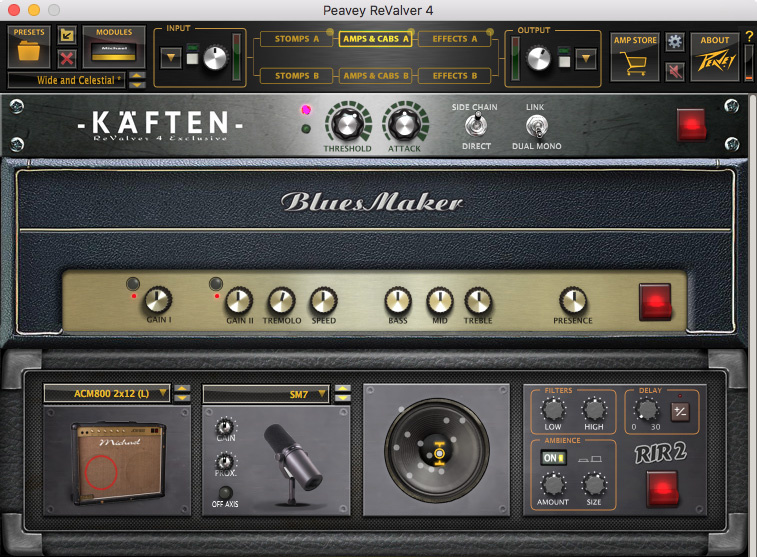Switch to the Effects B tab
The image size is (757, 557).
[x=455, y=76]
